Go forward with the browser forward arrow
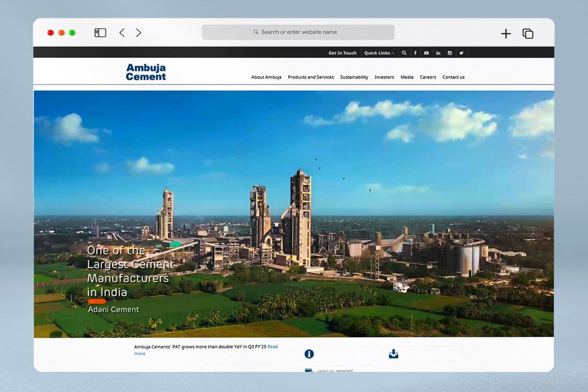The height and width of the screenshot is (392, 588). click(139, 33)
